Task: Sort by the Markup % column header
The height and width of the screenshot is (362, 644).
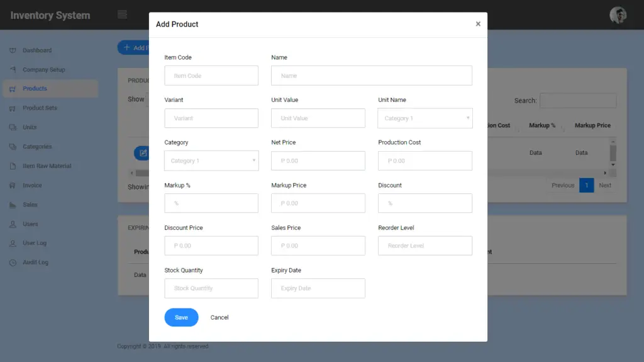Action: (541, 125)
